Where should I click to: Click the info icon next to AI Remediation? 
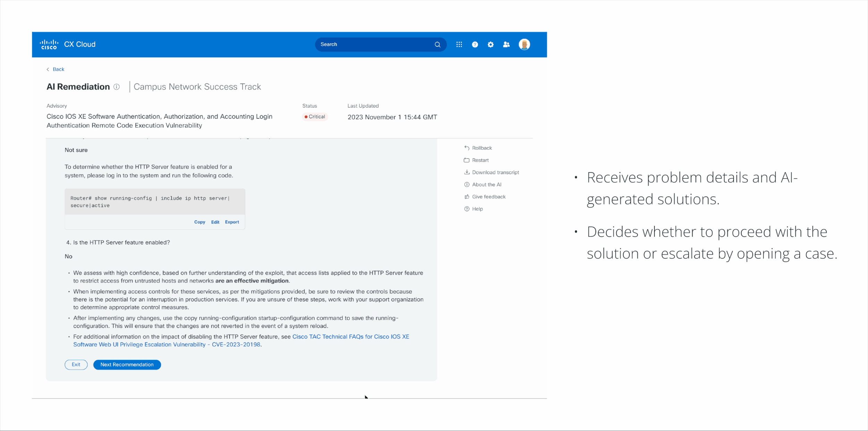(x=117, y=87)
